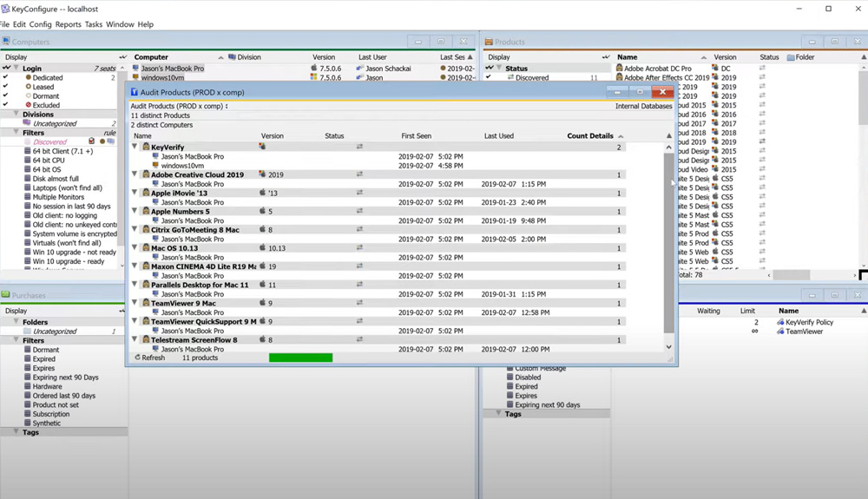868x499 pixels.
Task: Collapse the Mac OS 10.13 audit group
Action: pyautogui.click(x=135, y=247)
